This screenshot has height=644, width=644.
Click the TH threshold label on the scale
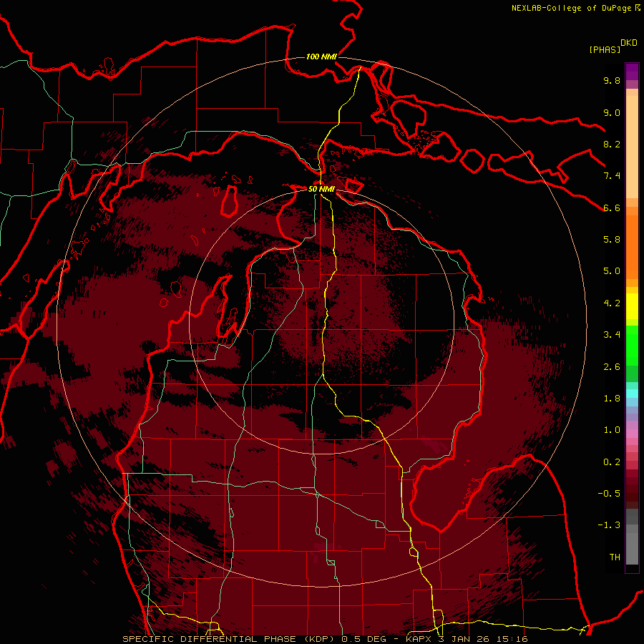coord(615,557)
